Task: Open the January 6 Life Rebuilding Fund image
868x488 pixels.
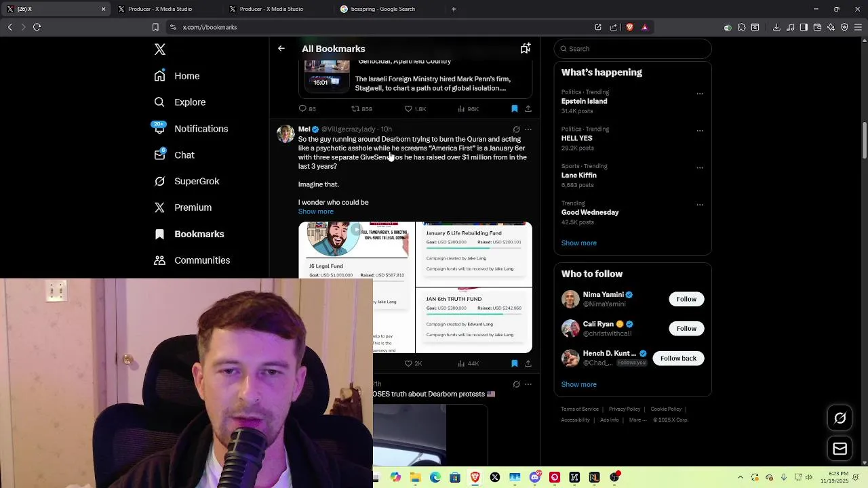Action: point(474,254)
